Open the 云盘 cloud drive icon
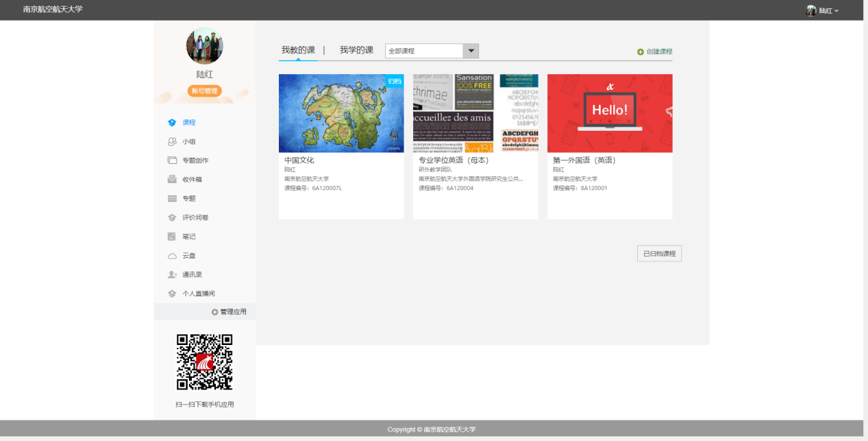Image resolution: width=868 pixels, height=441 pixels. pyautogui.click(x=172, y=256)
